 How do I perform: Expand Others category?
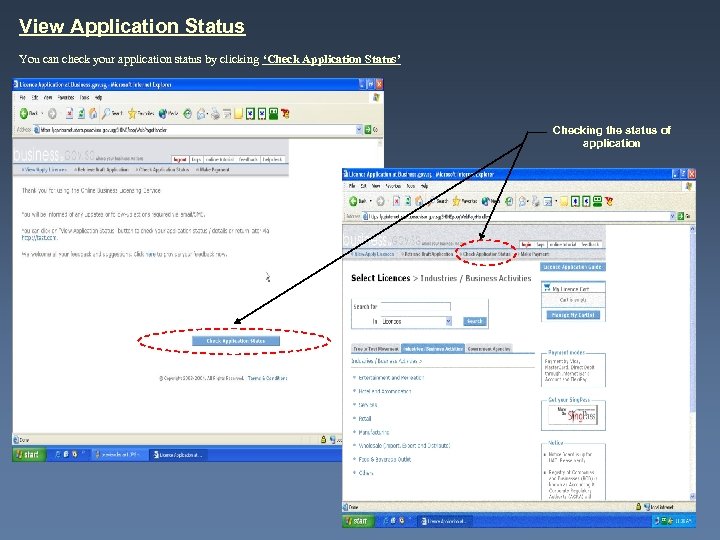[x=366, y=473]
